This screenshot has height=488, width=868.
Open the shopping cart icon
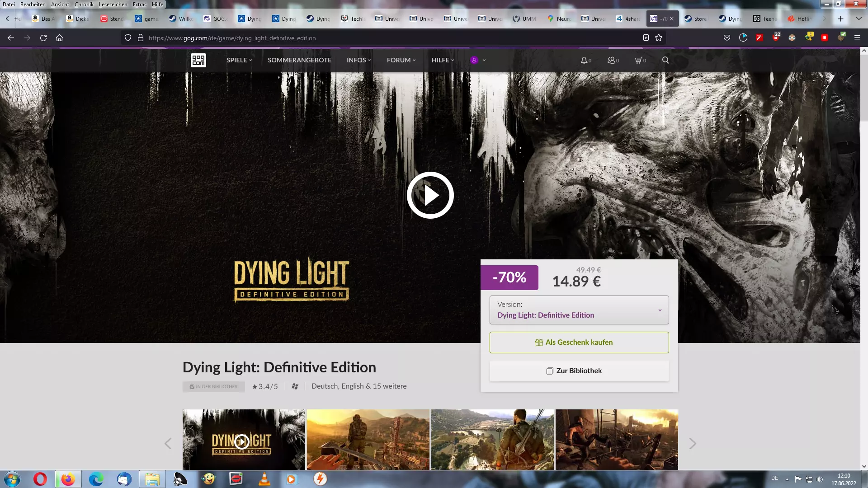[x=640, y=60]
